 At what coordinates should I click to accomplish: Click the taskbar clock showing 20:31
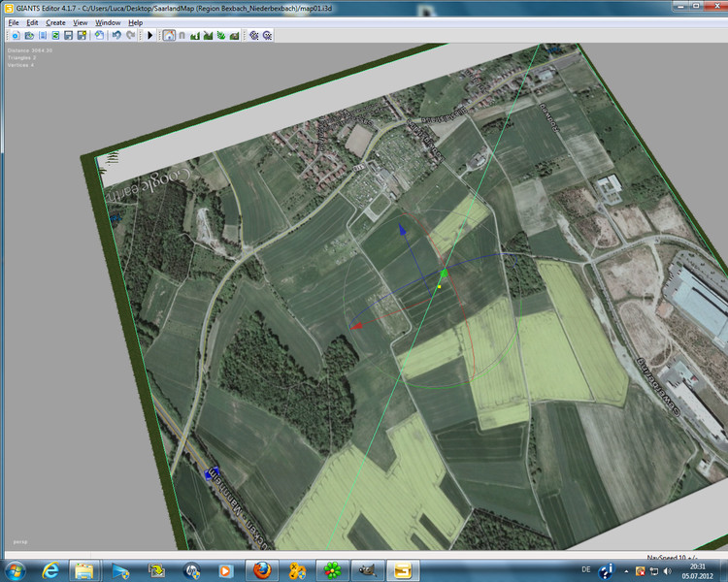[x=697, y=571]
